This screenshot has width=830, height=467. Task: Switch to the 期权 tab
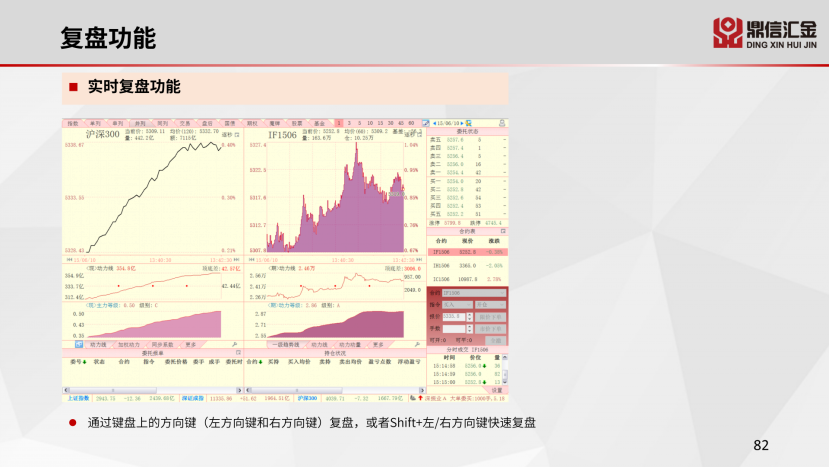(252, 123)
